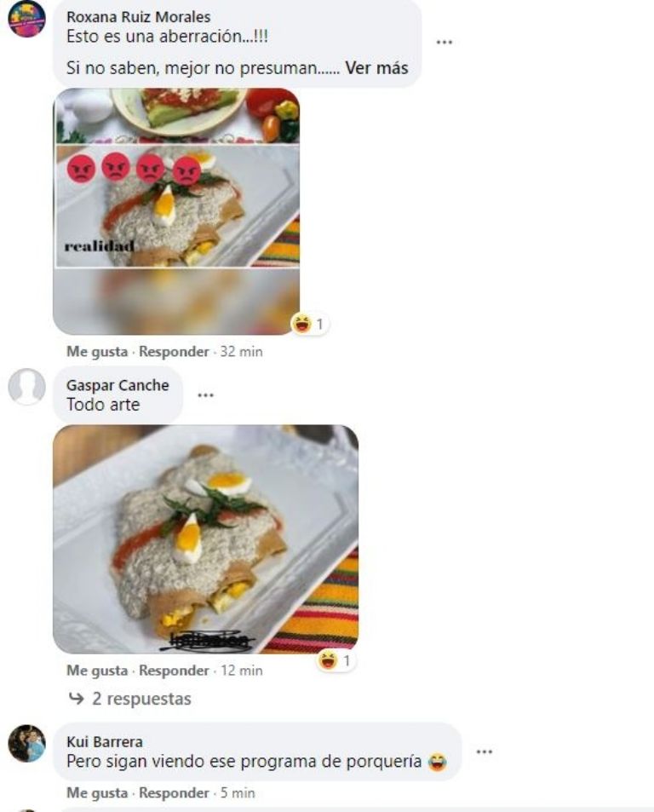Open options menu on Gaspar Canche comment
Viewport: 654px width, 812px height.
(205, 395)
